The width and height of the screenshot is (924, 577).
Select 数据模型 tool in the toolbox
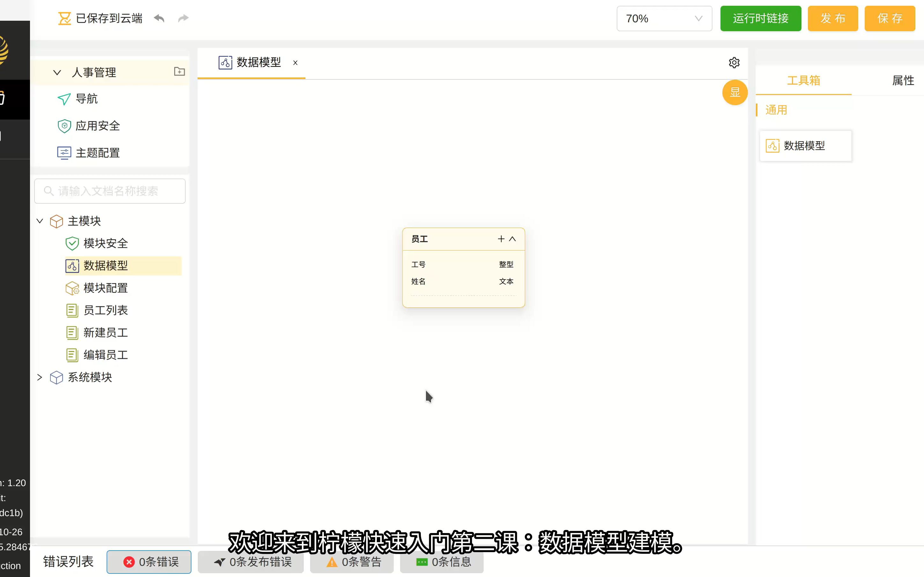pyautogui.click(x=806, y=145)
